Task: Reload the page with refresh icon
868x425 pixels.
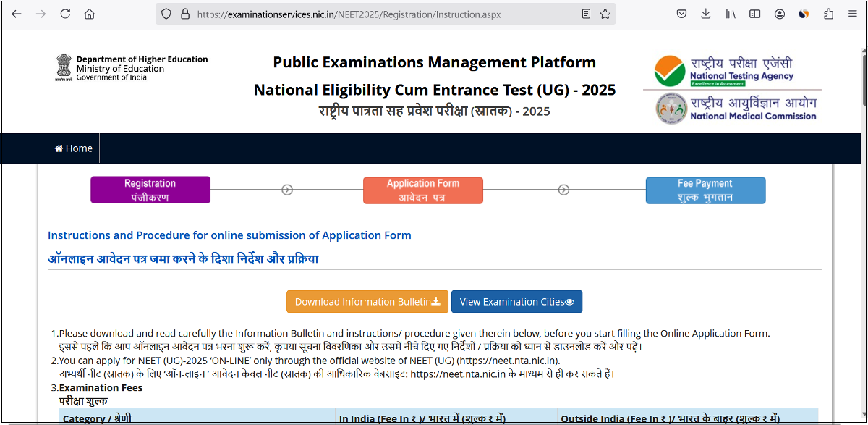Action: click(x=65, y=14)
